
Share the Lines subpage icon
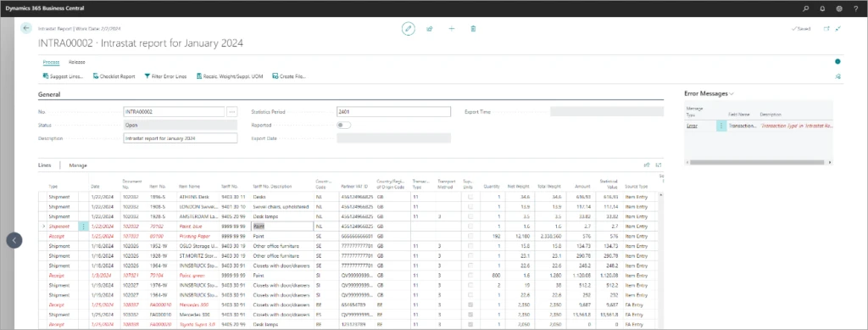(647, 165)
